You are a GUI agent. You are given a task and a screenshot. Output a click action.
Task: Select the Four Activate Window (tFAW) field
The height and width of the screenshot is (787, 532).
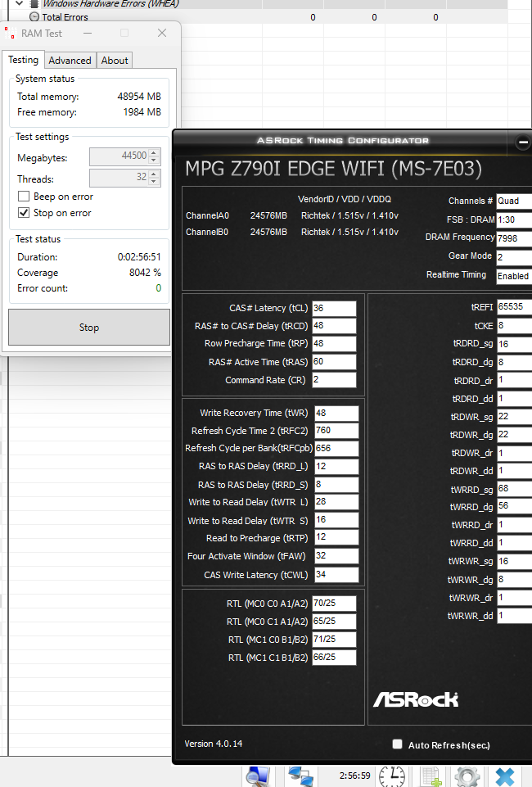pyautogui.click(x=336, y=555)
